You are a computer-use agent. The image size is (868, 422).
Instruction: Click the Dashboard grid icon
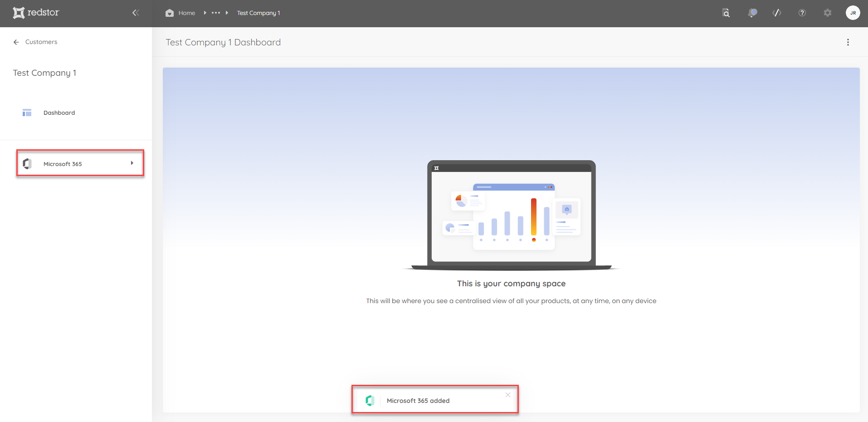pyautogui.click(x=27, y=113)
